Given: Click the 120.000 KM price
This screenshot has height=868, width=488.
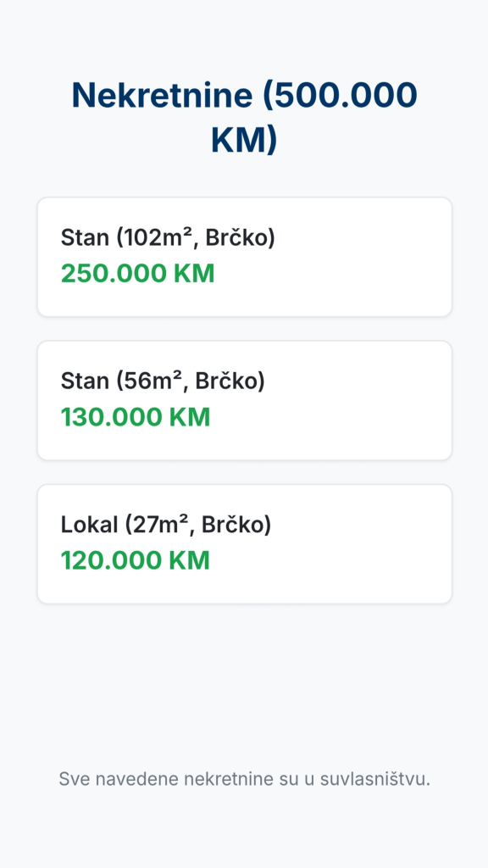Looking at the screenshot, I should 136,560.
